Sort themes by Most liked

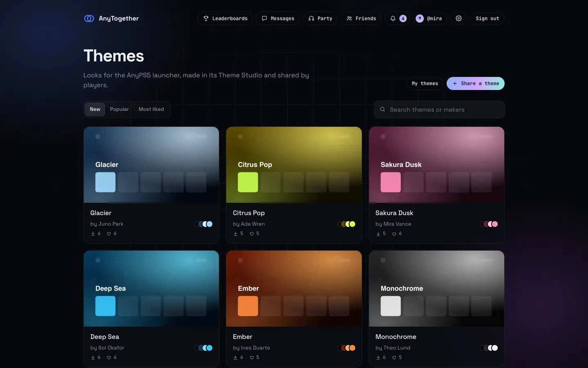coord(151,109)
